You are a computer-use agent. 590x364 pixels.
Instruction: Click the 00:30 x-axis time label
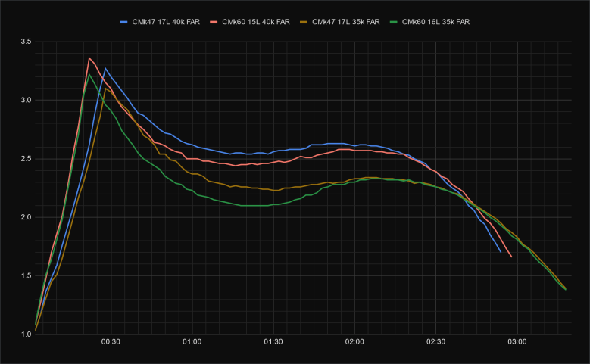111,343
